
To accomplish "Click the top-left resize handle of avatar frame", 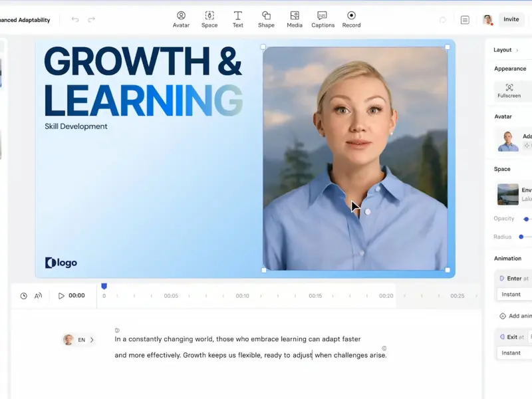I will pyautogui.click(x=263, y=47).
